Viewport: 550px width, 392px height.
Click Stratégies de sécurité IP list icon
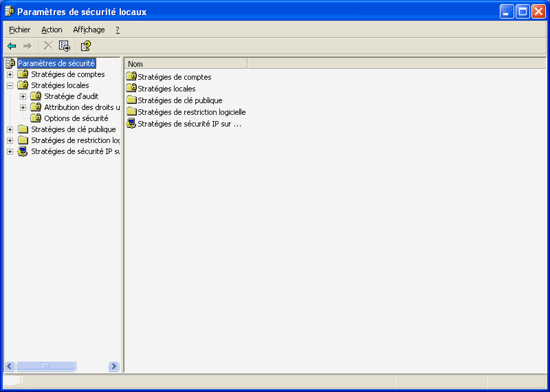(131, 124)
